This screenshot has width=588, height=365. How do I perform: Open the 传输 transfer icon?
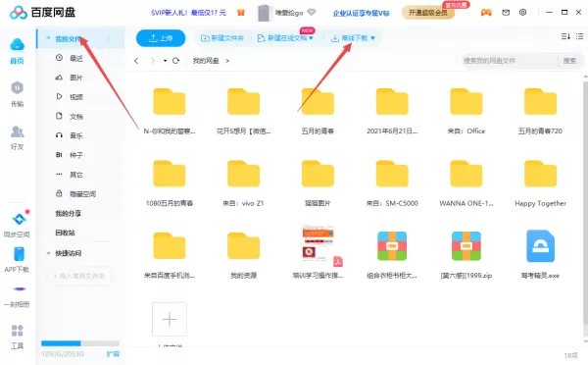(x=17, y=88)
